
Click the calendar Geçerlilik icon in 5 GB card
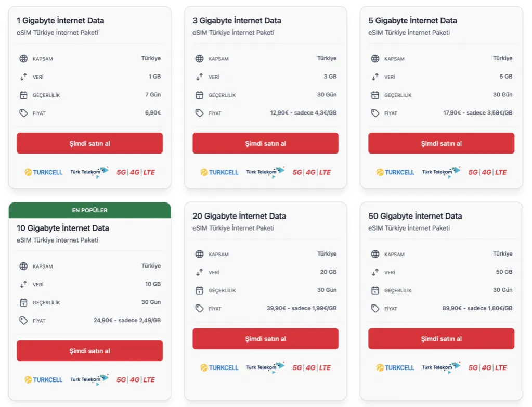point(375,95)
